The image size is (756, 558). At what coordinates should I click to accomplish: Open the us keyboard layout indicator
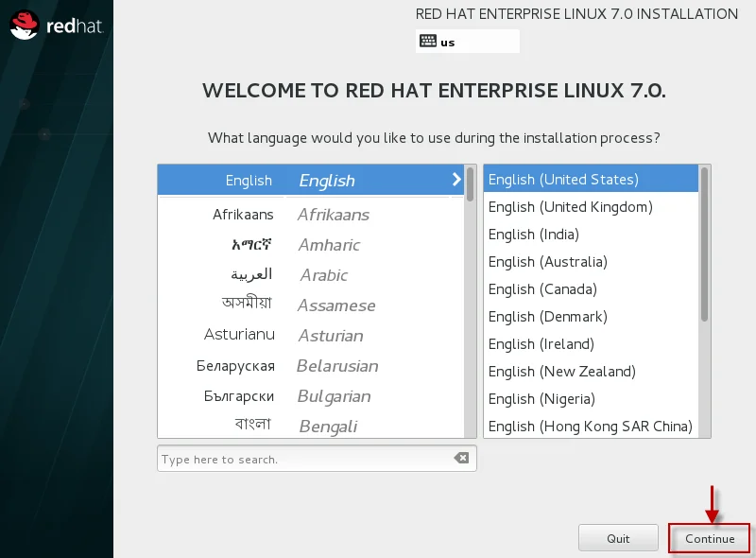point(467,42)
